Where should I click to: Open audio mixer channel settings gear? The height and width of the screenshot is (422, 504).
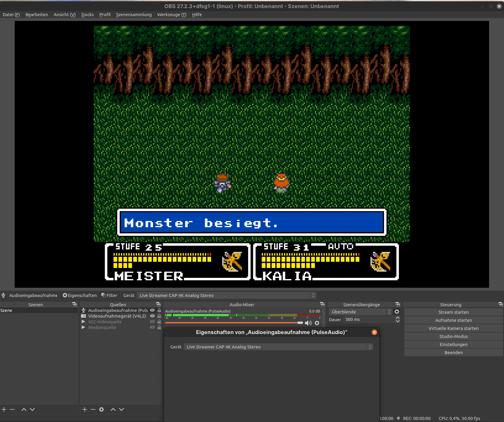(317, 323)
